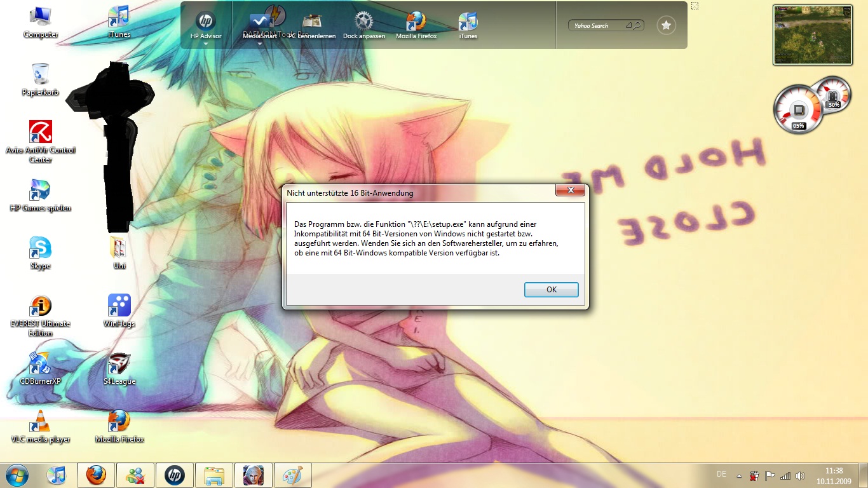Click the game screenshot thumbnail gadget
This screenshot has height=488, width=868.
click(x=812, y=35)
